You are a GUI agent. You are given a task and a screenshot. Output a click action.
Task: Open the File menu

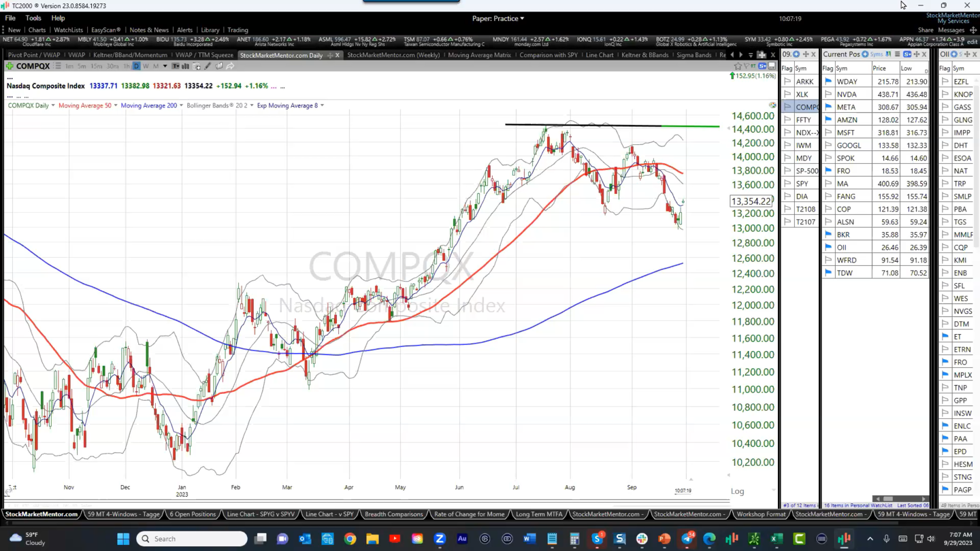[x=10, y=18]
